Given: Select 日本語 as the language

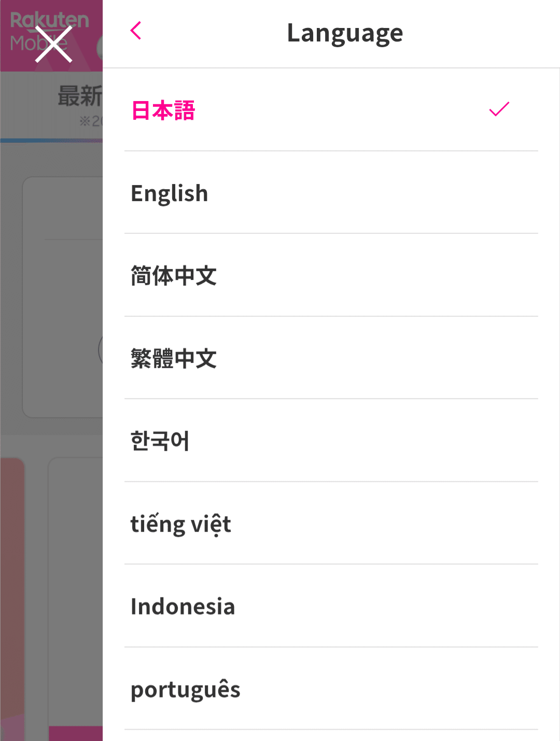Looking at the screenshot, I should click(163, 110).
